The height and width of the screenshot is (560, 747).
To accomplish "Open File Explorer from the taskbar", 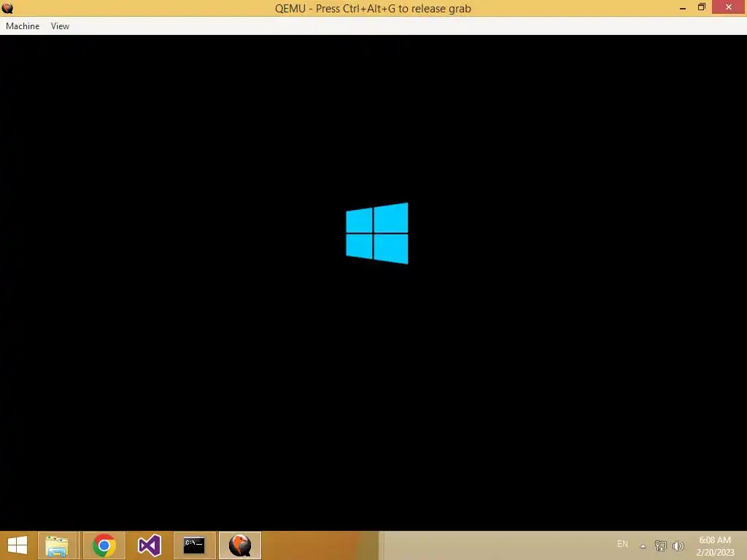I will pyautogui.click(x=57, y=545).
